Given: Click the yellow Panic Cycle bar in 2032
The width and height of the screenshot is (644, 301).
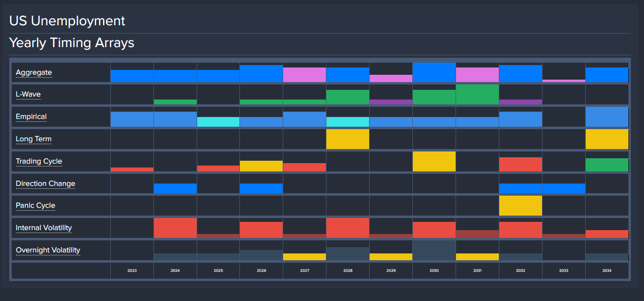Looking at the screenshot, I should [520, 206].
